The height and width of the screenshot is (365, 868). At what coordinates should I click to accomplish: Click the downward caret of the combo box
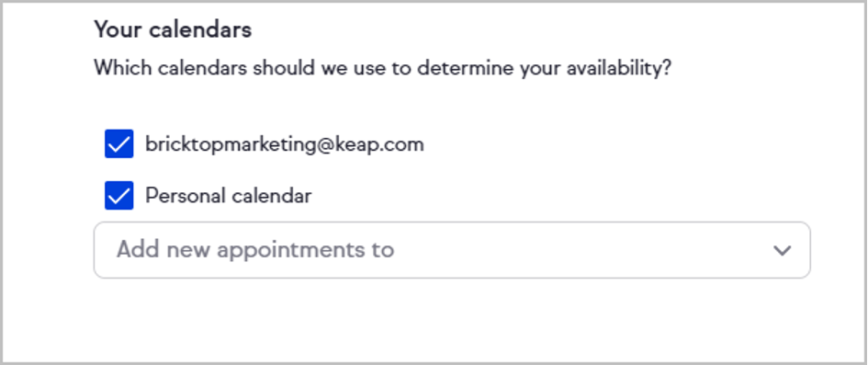(x=782, y=250)
